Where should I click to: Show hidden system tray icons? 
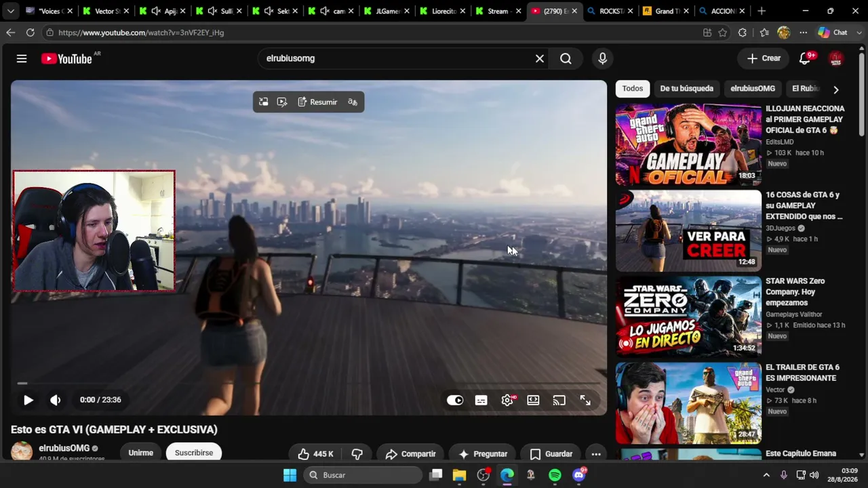(x=766, y=475)
